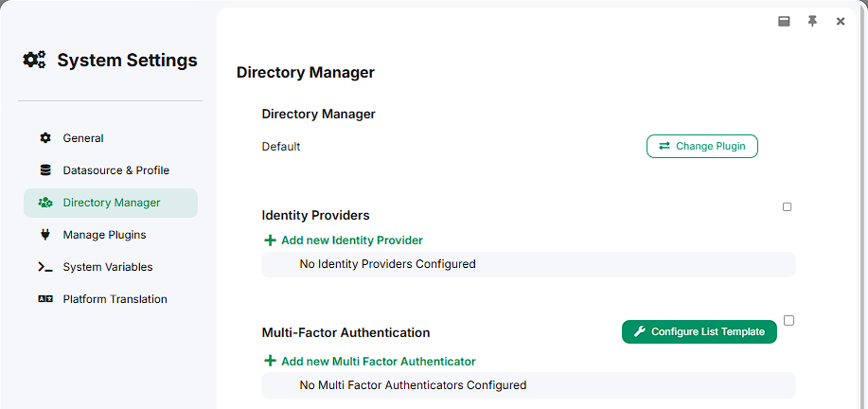Click the plus icon for new Multi Factor Authenticator
Viewport: 868px width, 409px height.
click(270, 361)
